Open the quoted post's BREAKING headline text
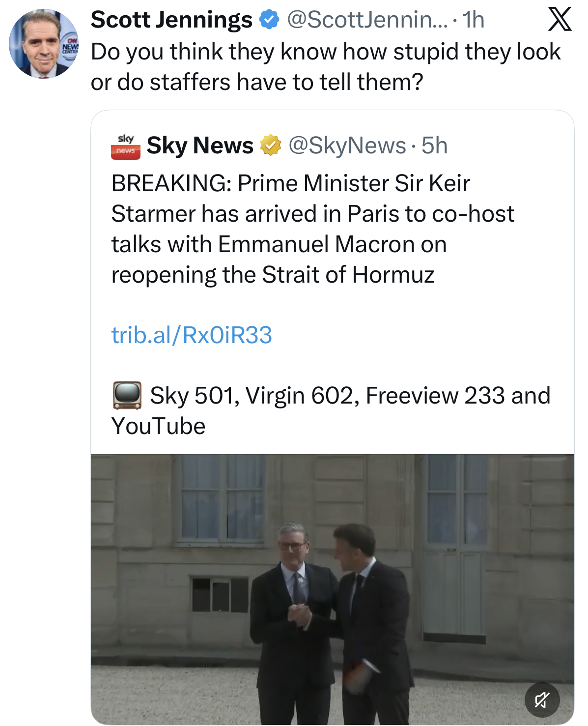Screen dimensions: 588x726 tap(290, 183)
